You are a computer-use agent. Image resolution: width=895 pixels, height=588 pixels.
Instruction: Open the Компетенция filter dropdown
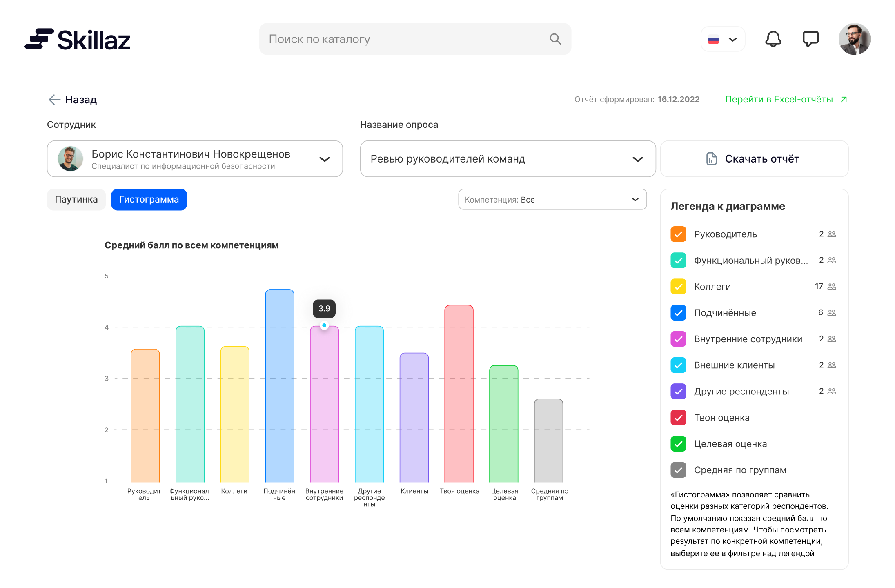click(552, 200)
